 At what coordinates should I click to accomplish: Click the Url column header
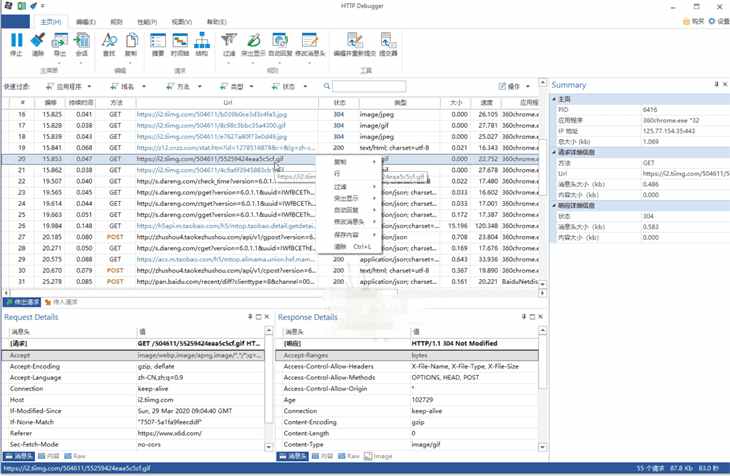pos(227,102)
